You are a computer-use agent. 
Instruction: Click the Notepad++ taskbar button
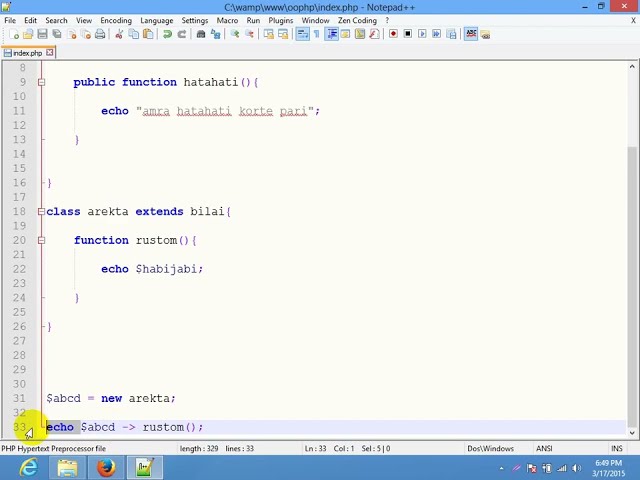pos(145,467)
